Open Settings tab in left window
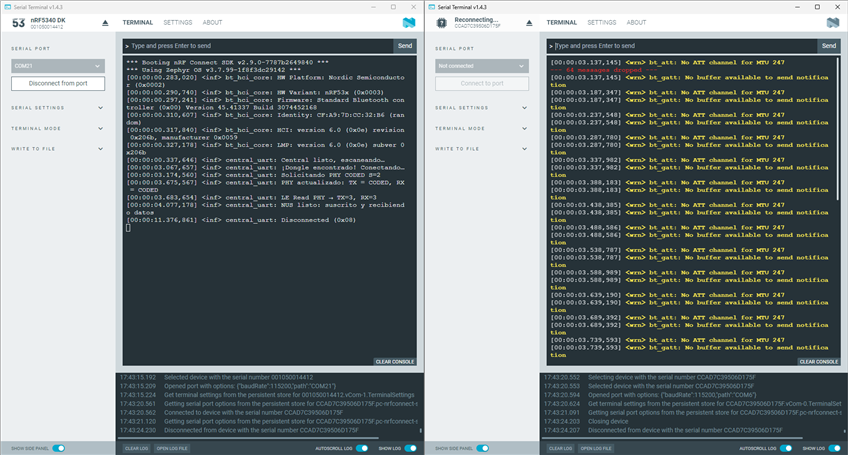The height and width of the screenshot is (455, 848). point(178,23)
